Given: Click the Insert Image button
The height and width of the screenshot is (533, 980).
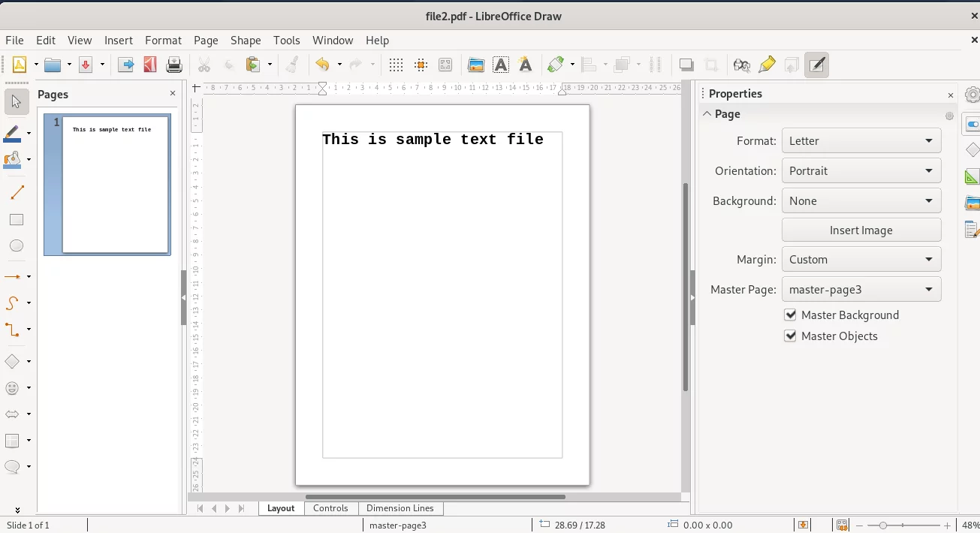Looking at the screenshot, I should coord(861,230).
